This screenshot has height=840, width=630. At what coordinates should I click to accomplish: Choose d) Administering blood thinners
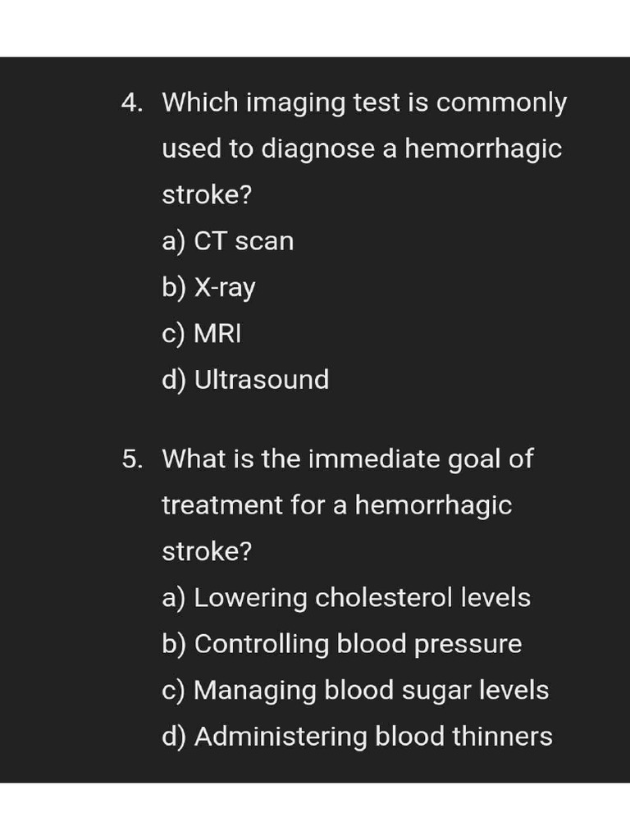(x=357, y=736)
